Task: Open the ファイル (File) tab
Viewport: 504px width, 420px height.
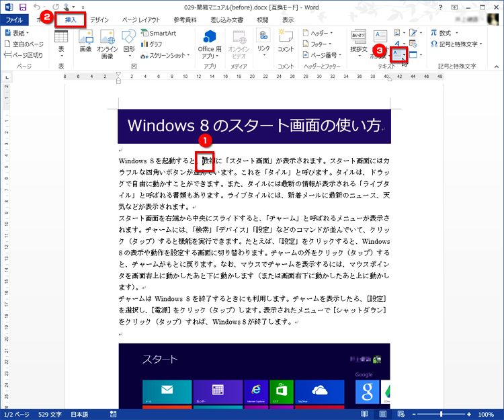Action: point(14,20)
